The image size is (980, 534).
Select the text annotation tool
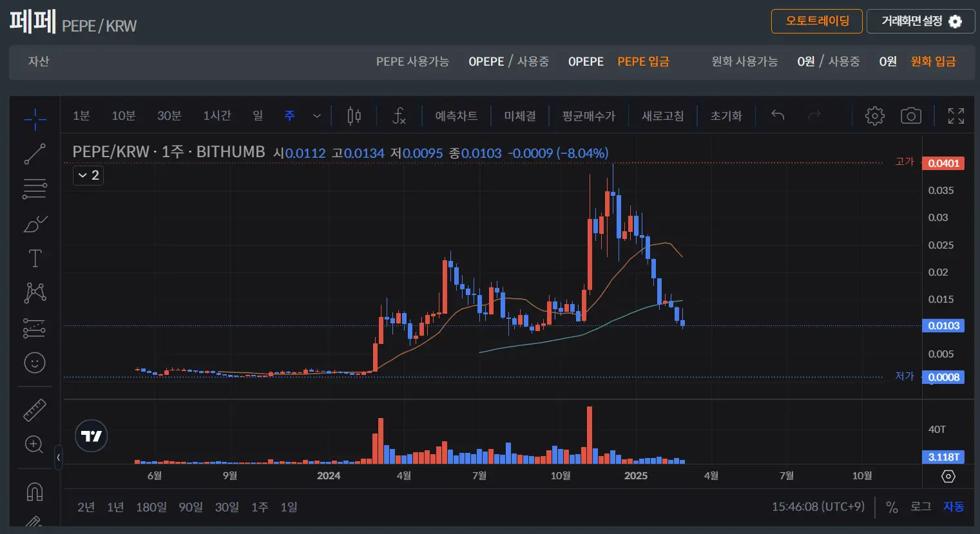(x=35, y=258)
